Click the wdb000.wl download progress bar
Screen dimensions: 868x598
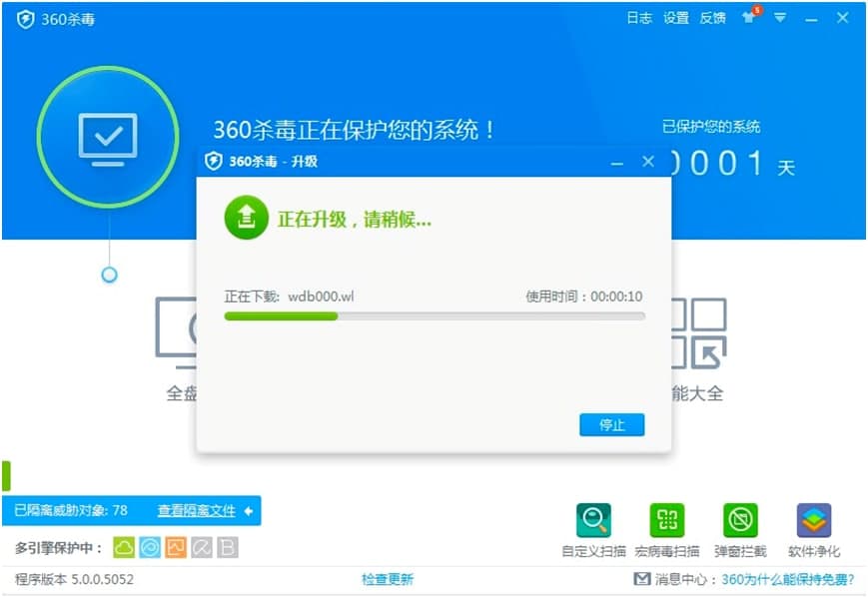pyautogui.click(x=435, y=315)
